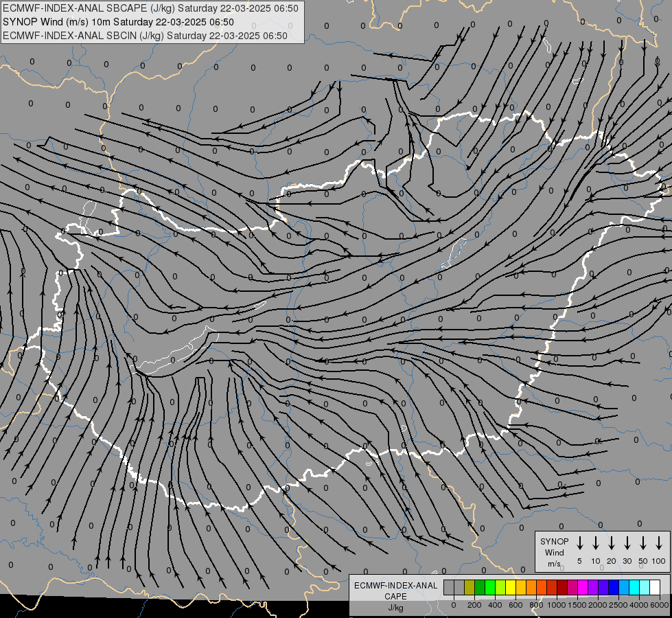Select the pale cyan swatch right of 4000
Screen dimensions: 672x618
pos(645,588)
